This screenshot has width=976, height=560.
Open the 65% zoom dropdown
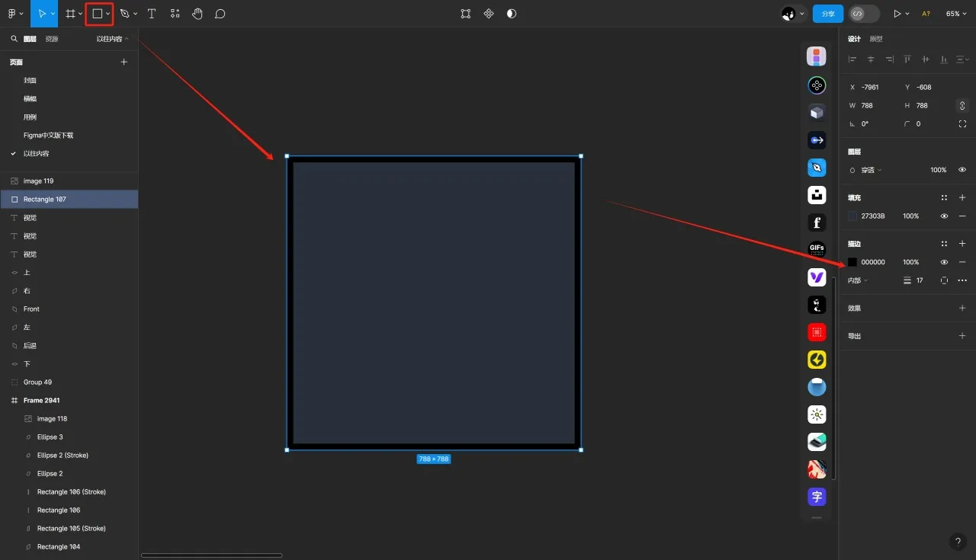[x=955, y=14]
